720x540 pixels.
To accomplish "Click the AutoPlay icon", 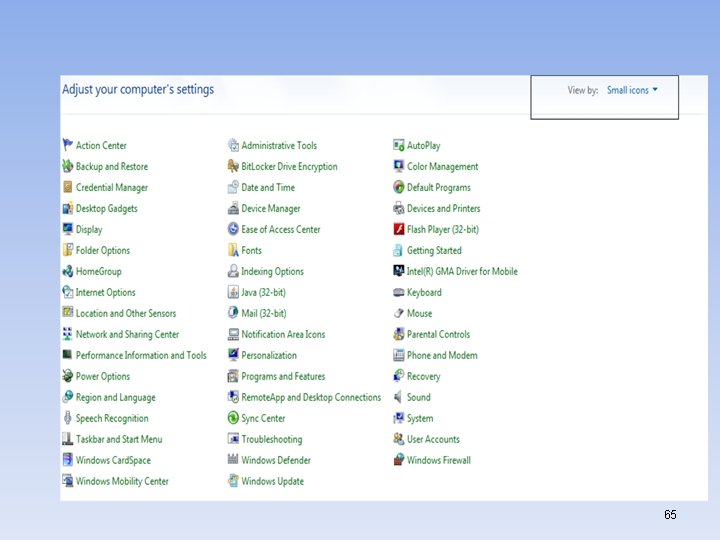I will pos(399,145).
